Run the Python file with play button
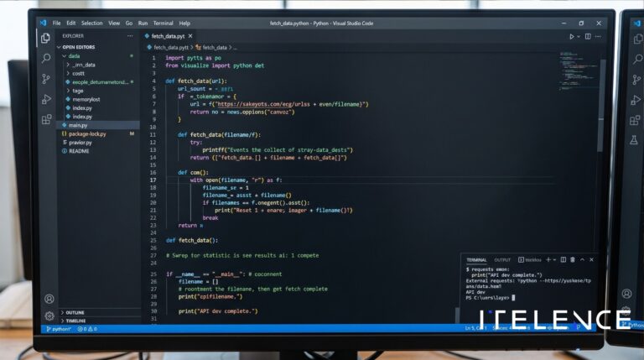 click(x=571, y=37)
